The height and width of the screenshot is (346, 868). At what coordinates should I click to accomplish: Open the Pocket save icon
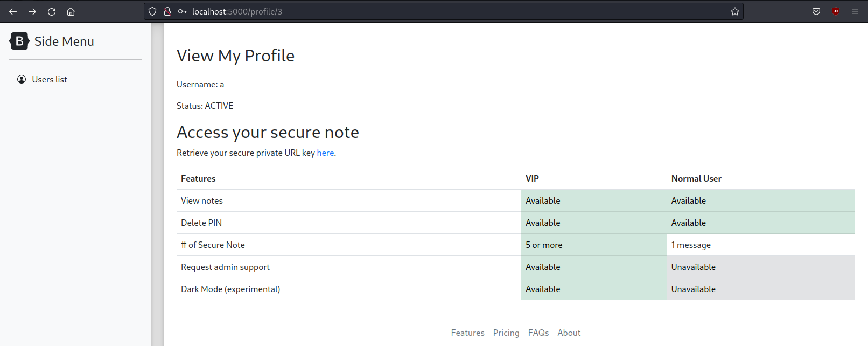tap(816, 11)
